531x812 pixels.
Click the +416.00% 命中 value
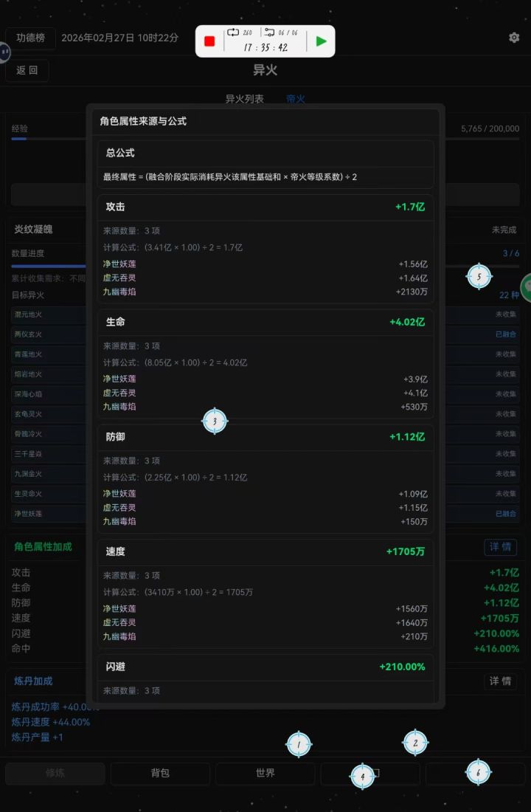[x=496, y=648]
